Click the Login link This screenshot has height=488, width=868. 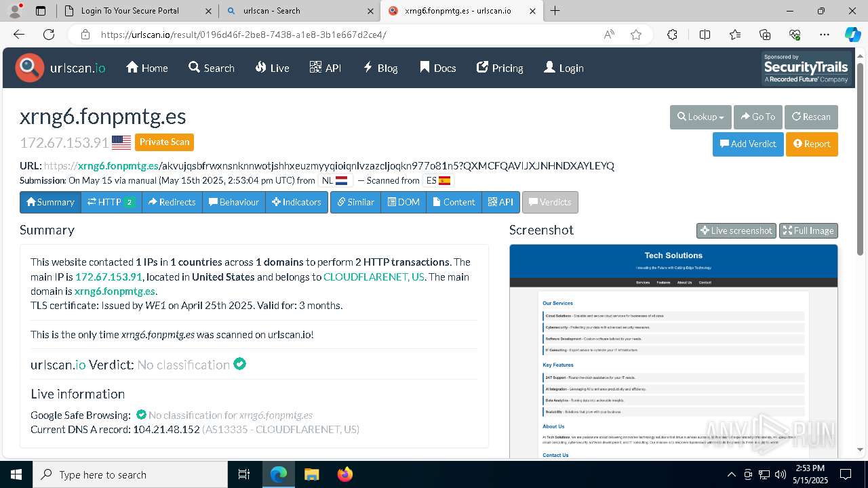[x=564, y=68]
